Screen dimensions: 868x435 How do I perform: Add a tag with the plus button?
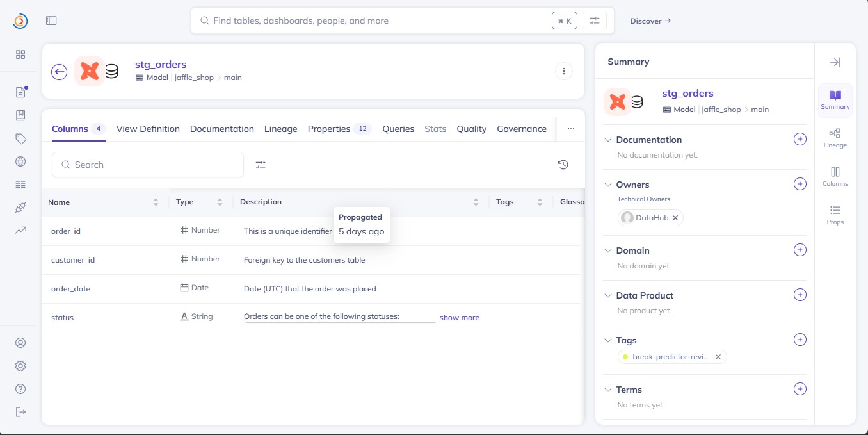(800, 340)
